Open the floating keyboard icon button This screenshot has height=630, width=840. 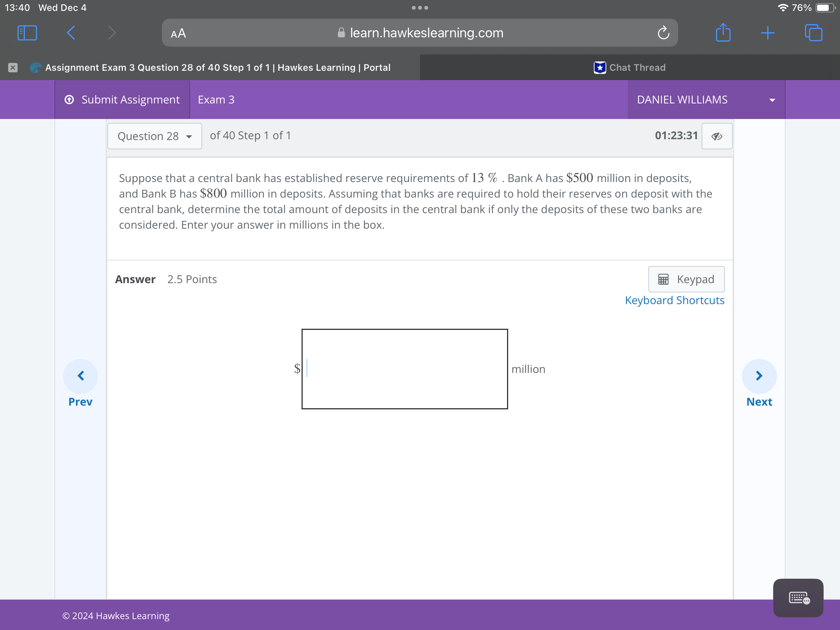pos(798,598)
